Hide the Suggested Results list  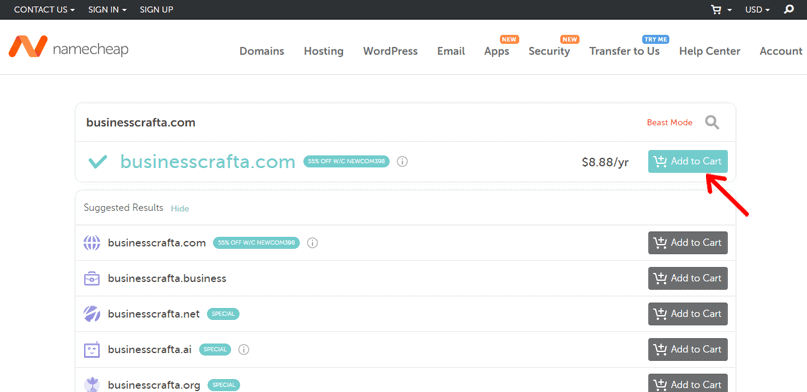tap(180, 208)
